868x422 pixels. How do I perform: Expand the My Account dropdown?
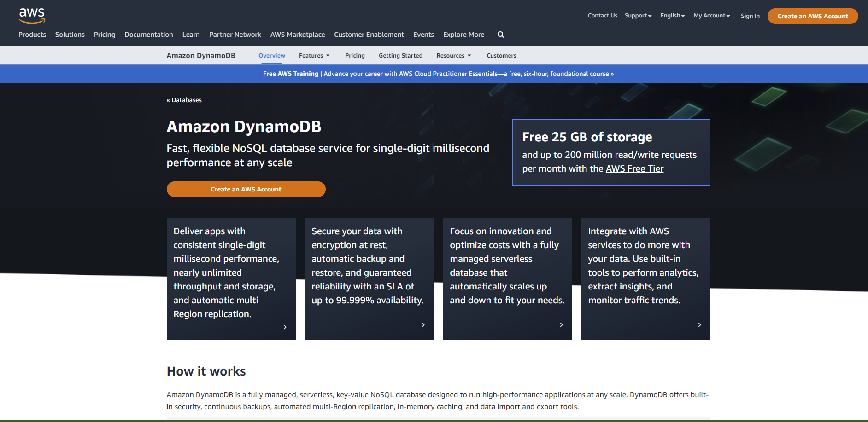[712, 15]
